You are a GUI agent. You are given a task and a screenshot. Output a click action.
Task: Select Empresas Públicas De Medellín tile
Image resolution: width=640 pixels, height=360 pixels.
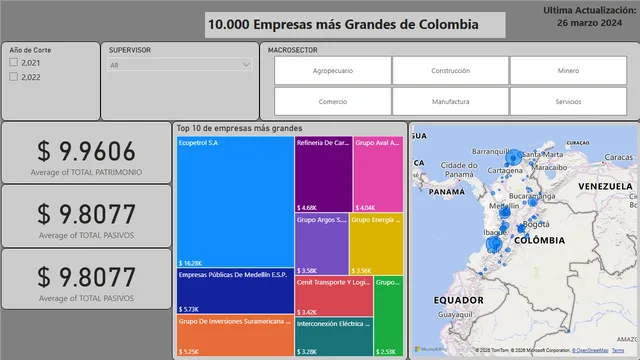point(235,291)
